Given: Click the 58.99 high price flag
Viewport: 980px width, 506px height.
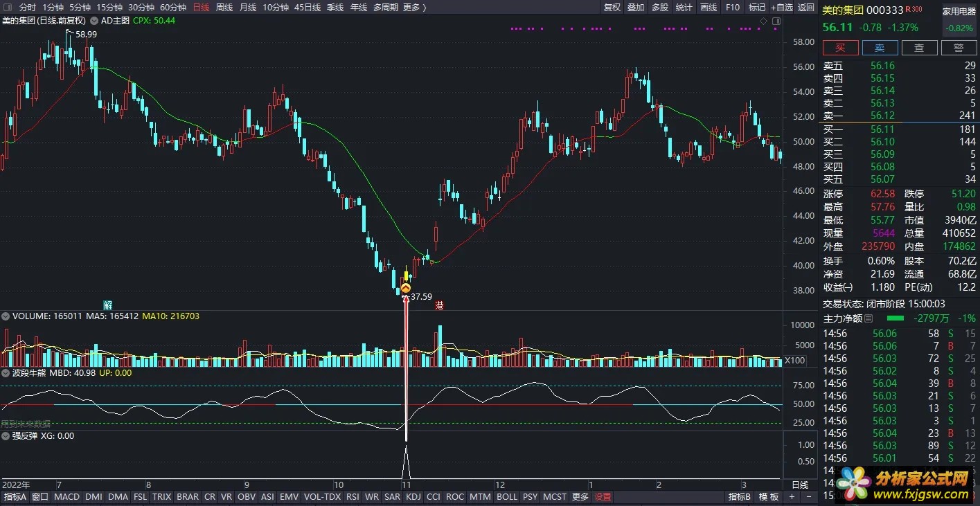Looking at the screenshot, I should point(86,34).
